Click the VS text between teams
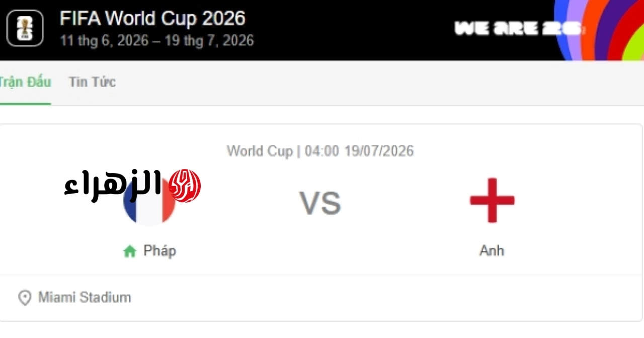The image size is (644, 338). pos(320,203)
